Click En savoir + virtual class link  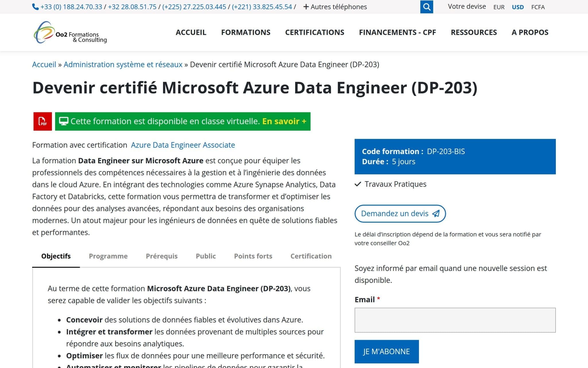[x=284, y=121]
